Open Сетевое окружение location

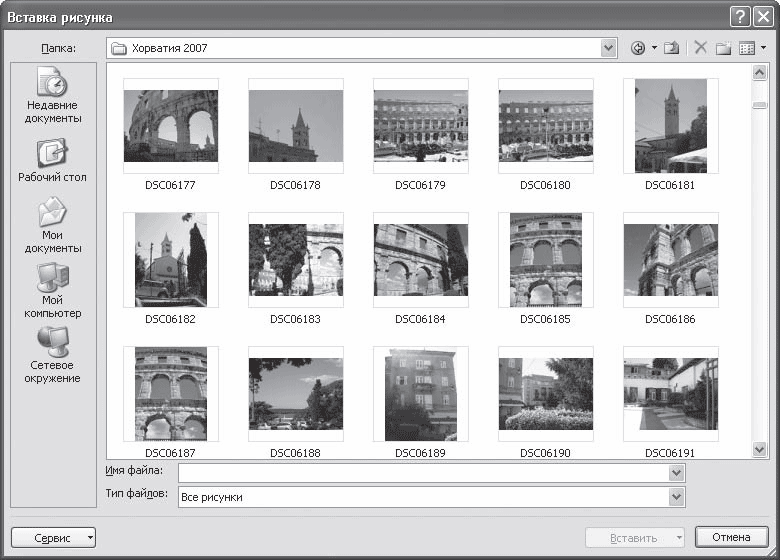tap(52, 356)
